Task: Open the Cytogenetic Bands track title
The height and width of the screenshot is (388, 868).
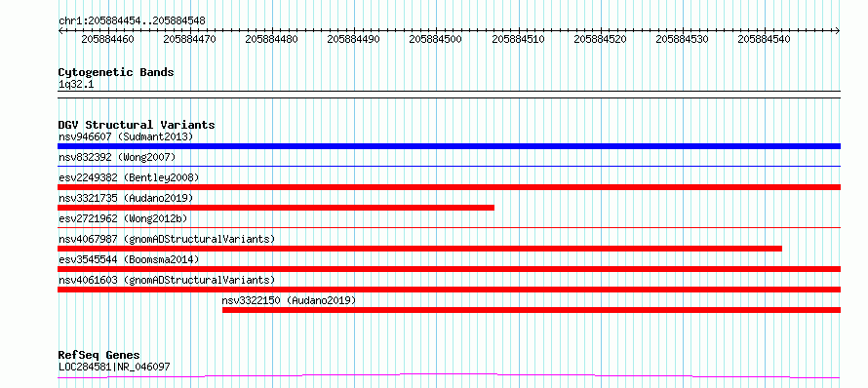Action: (116, 72)
